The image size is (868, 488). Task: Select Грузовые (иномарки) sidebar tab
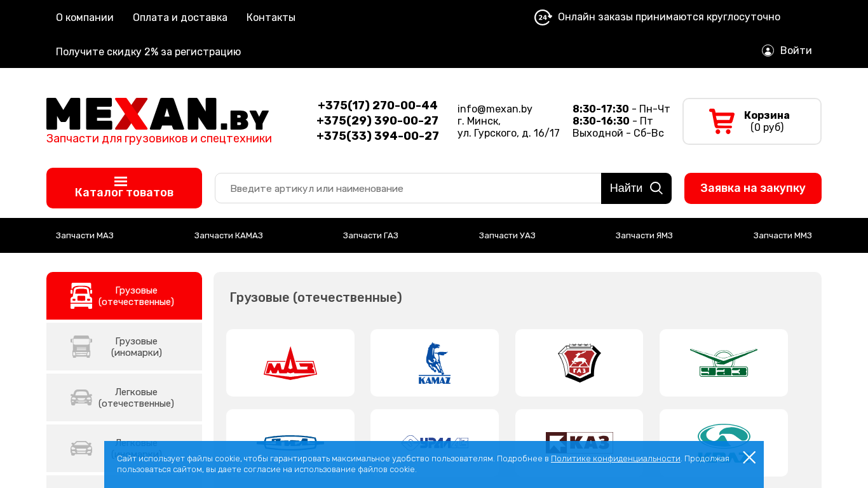click(x=124, y=347)
